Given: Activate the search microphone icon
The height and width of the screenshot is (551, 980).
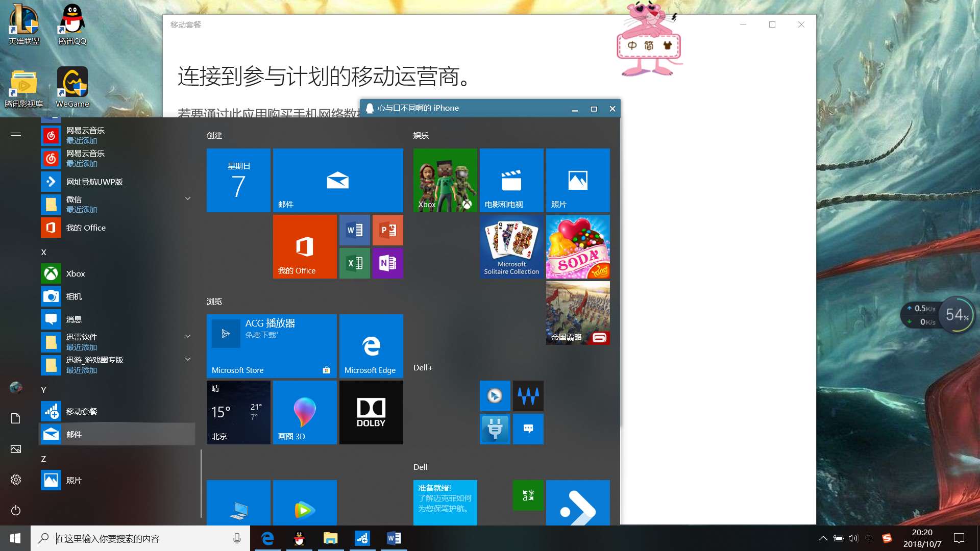Looking at the screenshot, I should (x=237, y=538).
